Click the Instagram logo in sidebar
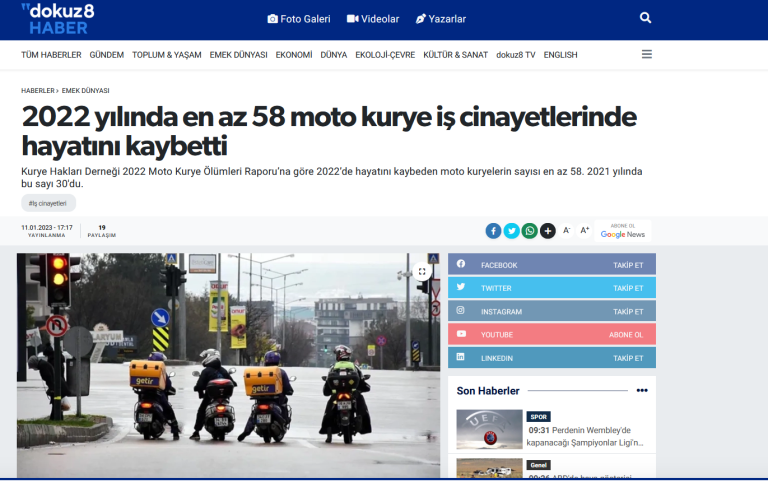This screenshot has width=768, height=483. pyautogui.click(x=460, y=311)
